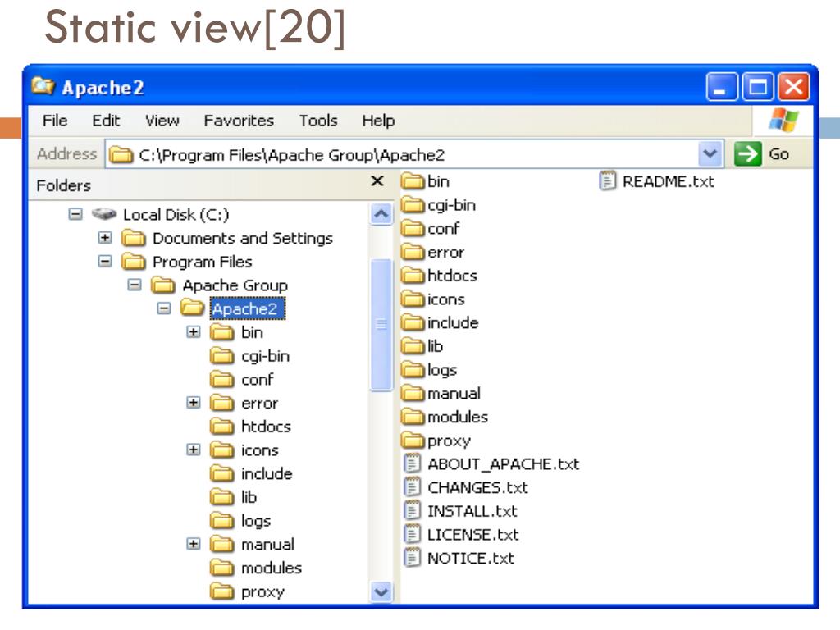This screenshot has height=630, width=840.
Task: Select the error folder icon in file list
Action: 413,253
